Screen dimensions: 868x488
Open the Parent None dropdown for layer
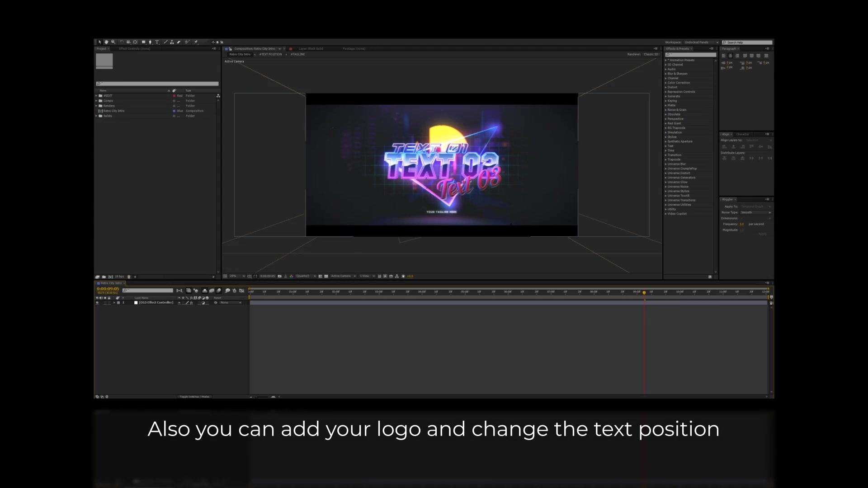tap(231, 303)
